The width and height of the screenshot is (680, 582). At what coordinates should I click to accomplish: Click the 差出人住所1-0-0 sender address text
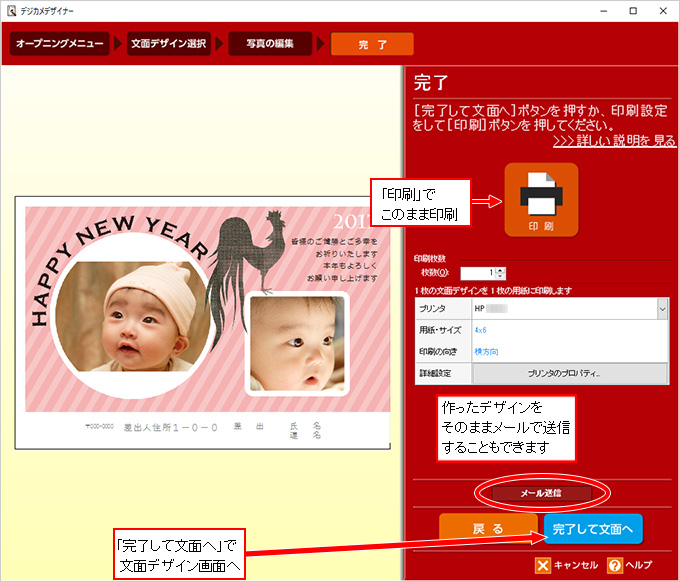click(170, 428)
